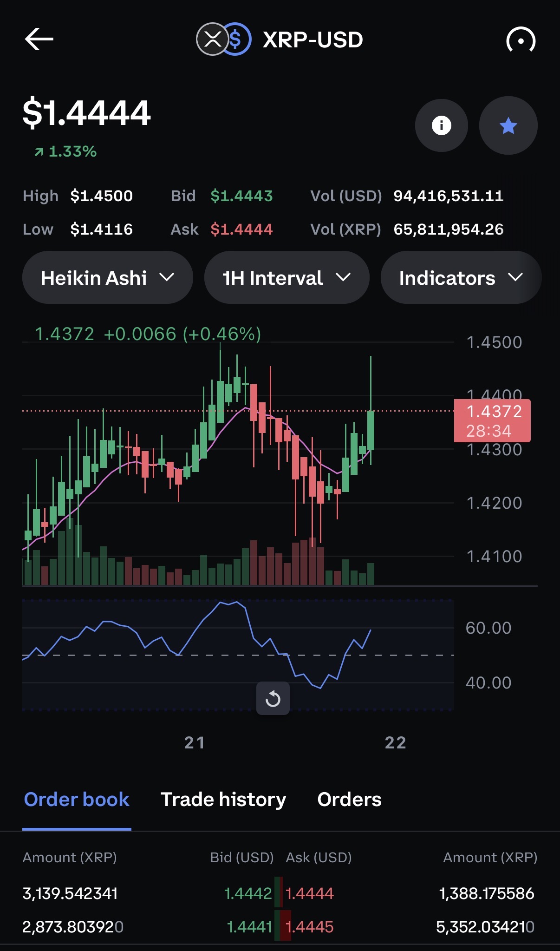The height and width of the screenshot is (951, 560).
Task: Toggle the star favorite button
Action: click(x=508, y=125)
